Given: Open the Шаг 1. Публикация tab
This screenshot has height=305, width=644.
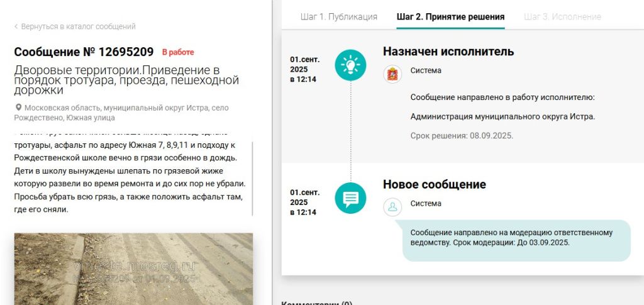Looking at the screenshot, I should point(338,16).
